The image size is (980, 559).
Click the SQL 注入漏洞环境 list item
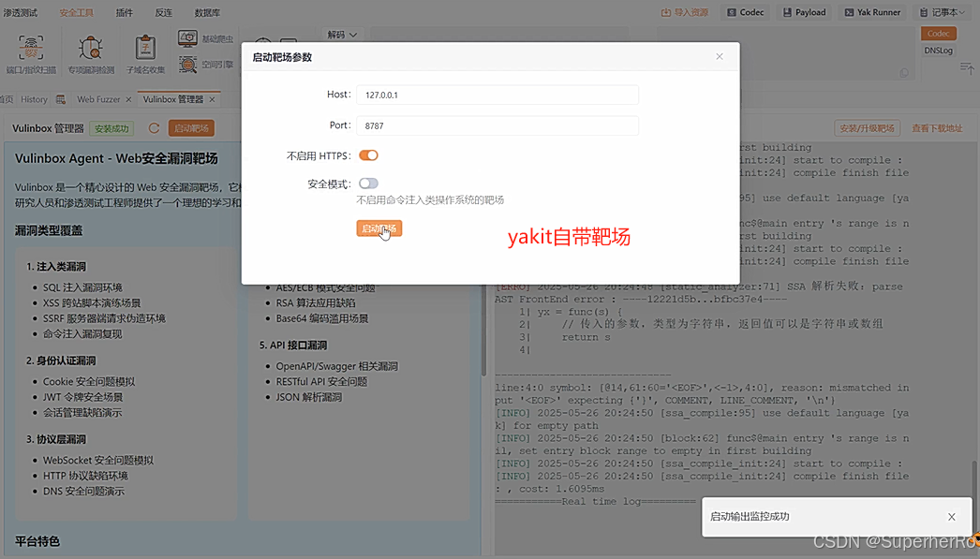[82, 287]
